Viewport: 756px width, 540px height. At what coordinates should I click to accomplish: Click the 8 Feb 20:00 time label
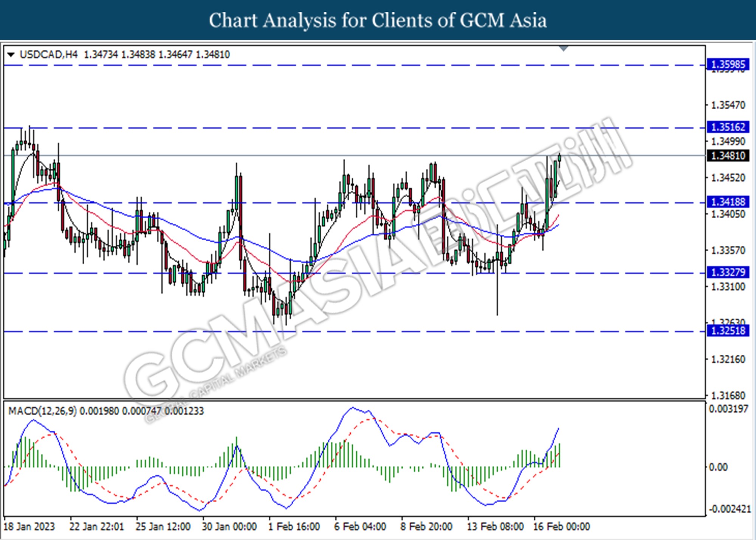426,526
